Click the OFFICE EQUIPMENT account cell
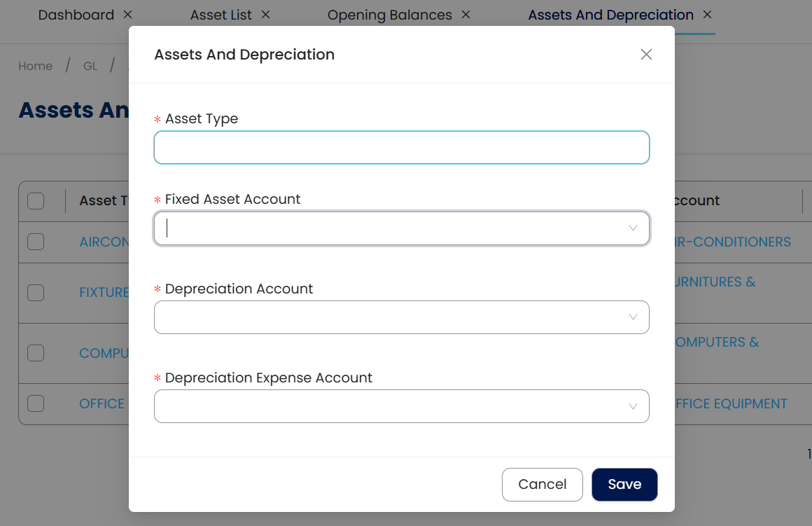 [x=731, y=403]
